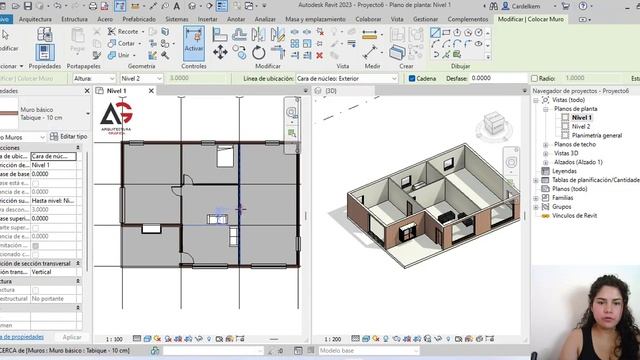Click the Move tool in Modificar panel

tap(220, 52)
